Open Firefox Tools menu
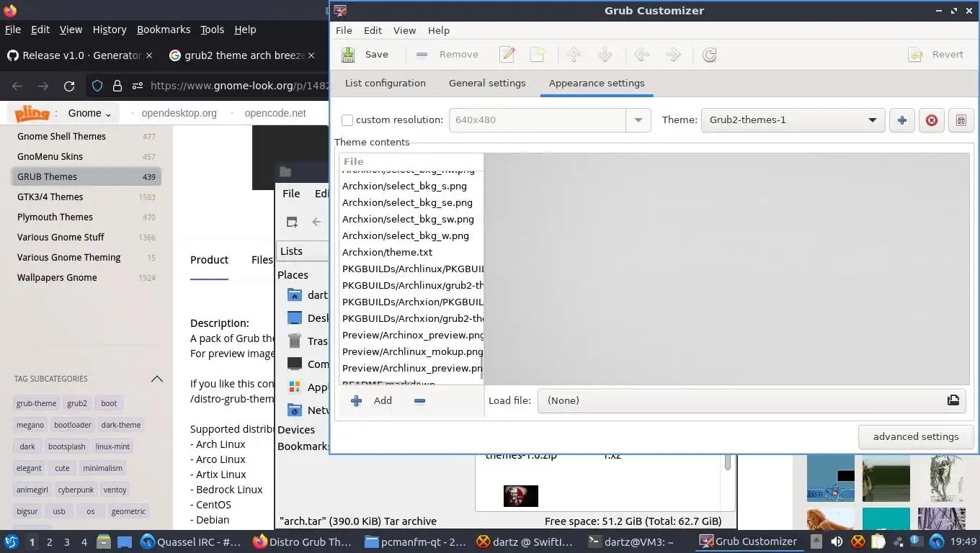 pyautogui.click(x=212, y=30)
